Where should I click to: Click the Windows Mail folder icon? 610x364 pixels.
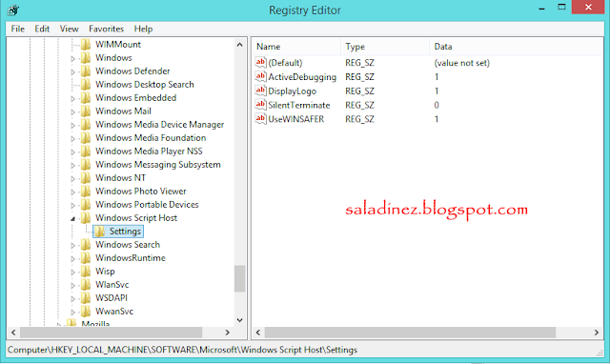[x=86, y=111]
